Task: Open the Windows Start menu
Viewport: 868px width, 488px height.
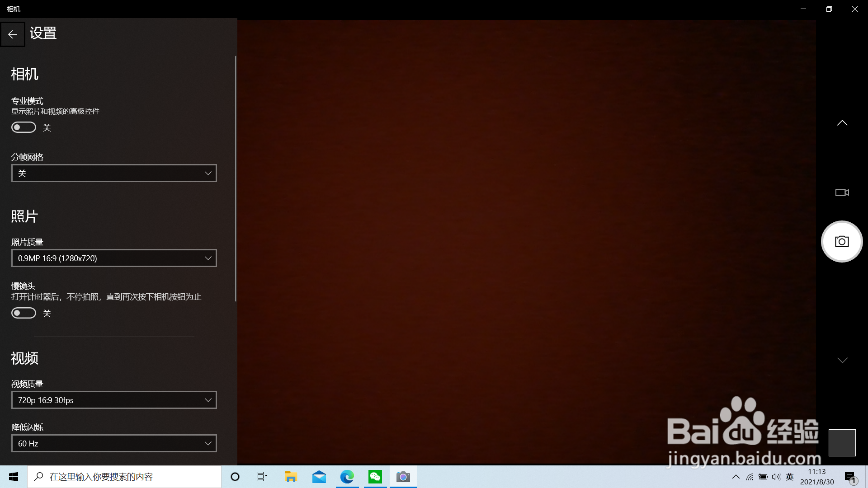Action: click(x=14, y=477)
